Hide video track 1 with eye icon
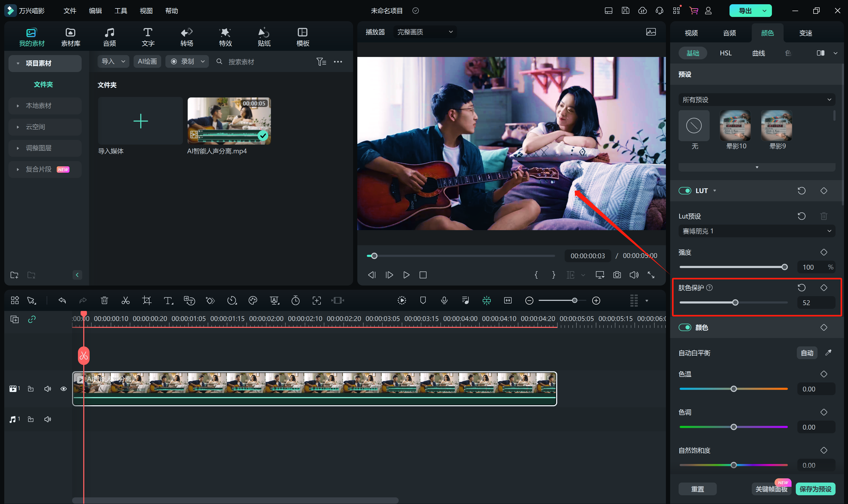 [x=64, y=389]
